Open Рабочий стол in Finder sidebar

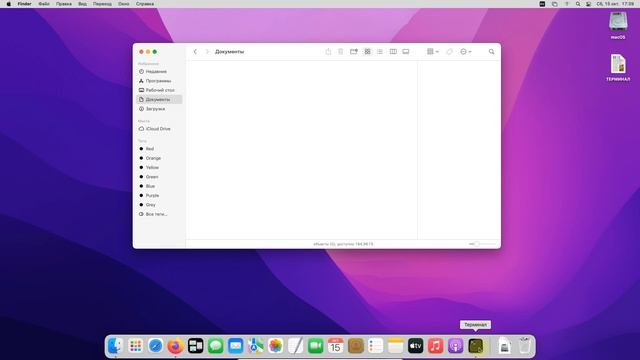coord(159,90)
